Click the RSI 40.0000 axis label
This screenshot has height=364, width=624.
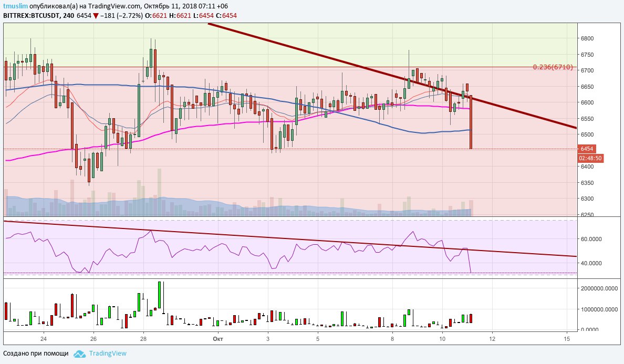coord(591,263)
